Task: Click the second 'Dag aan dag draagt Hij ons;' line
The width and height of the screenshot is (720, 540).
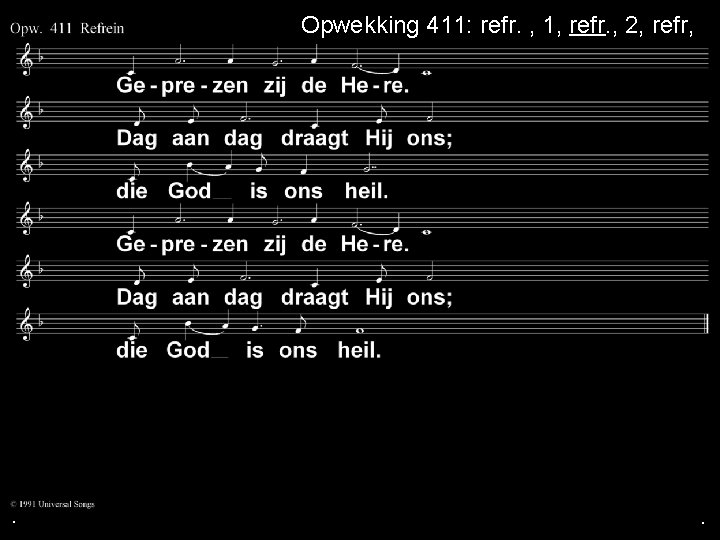Action: [284, 298]
